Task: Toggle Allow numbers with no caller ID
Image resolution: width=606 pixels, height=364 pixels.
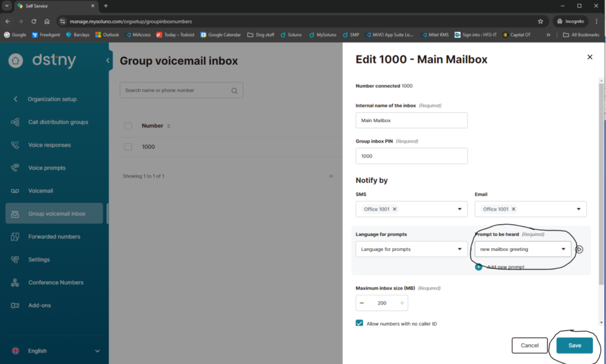Action: click(359, 323)
